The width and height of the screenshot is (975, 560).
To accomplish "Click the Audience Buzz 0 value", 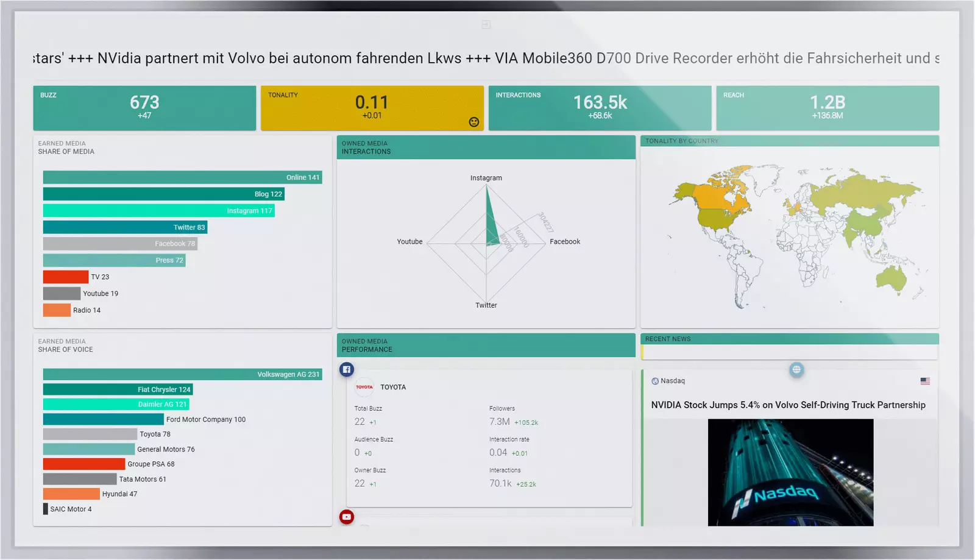I will coord(357,452).
